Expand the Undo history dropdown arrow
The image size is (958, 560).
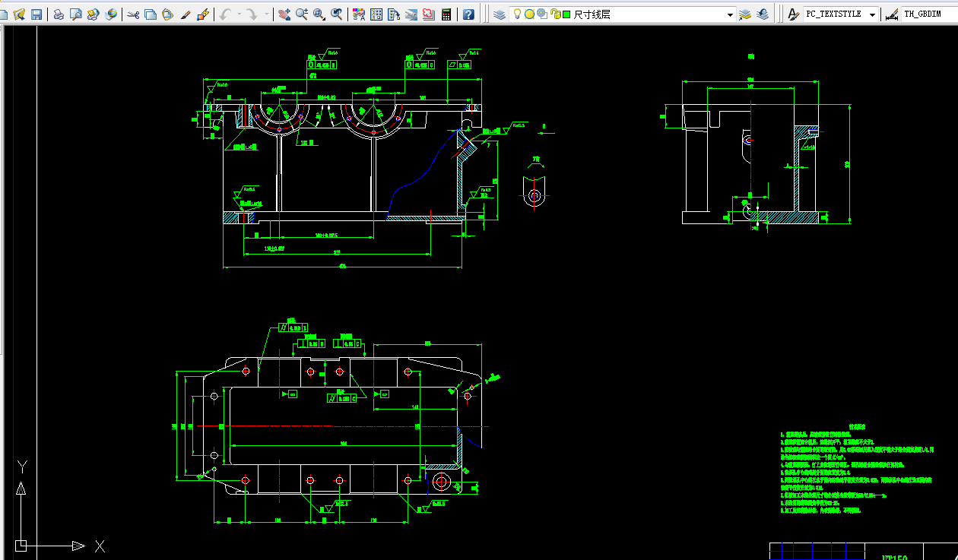click(x=239, y=14)
